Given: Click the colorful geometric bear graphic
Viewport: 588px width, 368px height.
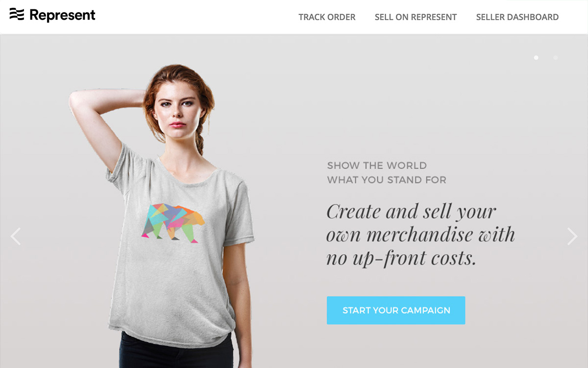Looking at the screenshot, I should click(x=173, y=221).
